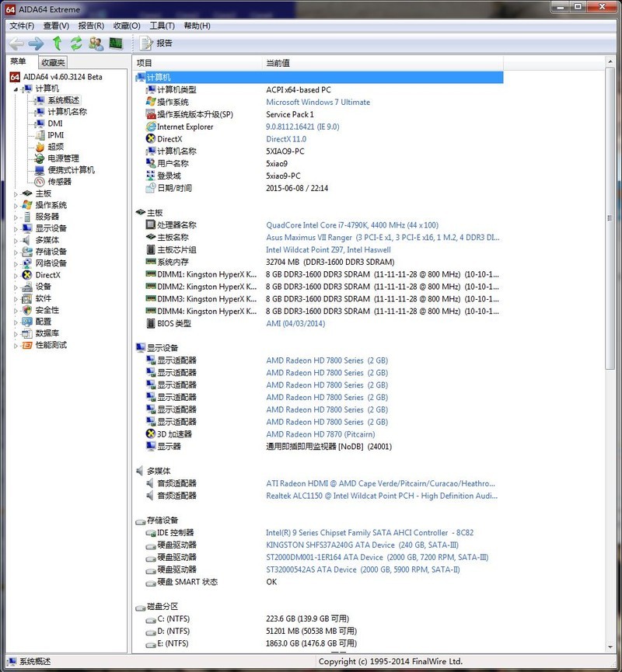The height and width of the screenshot is (672, 622).
Task: Open the 报告(R) menu in menu bar
Action: [x=91, y=26]
